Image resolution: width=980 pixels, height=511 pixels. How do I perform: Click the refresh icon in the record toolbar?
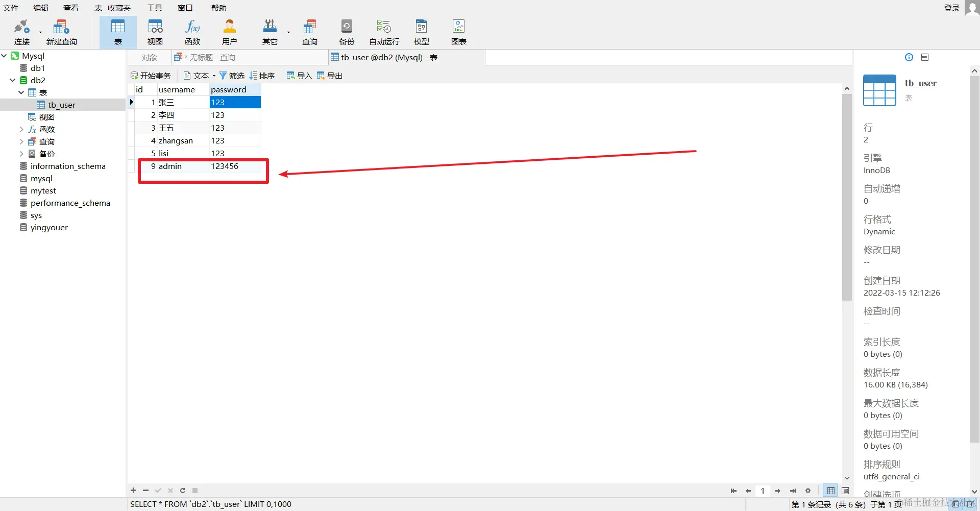pos(183,491)
